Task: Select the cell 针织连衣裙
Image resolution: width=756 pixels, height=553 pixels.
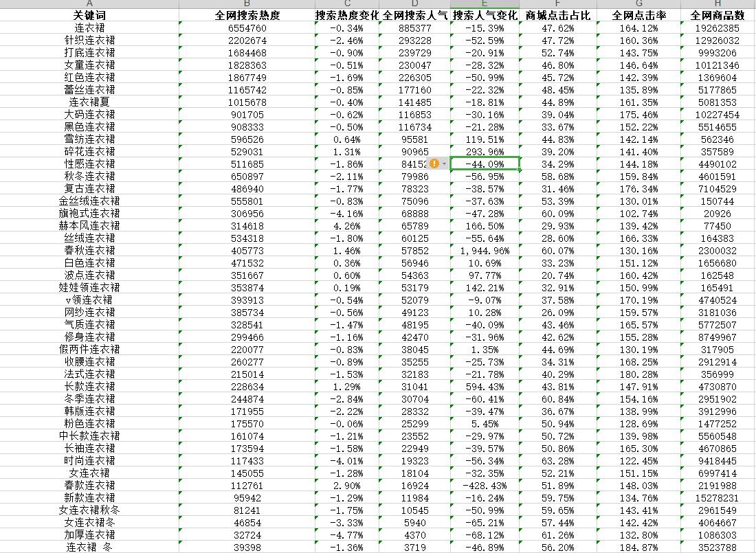Action: point(89,41)
